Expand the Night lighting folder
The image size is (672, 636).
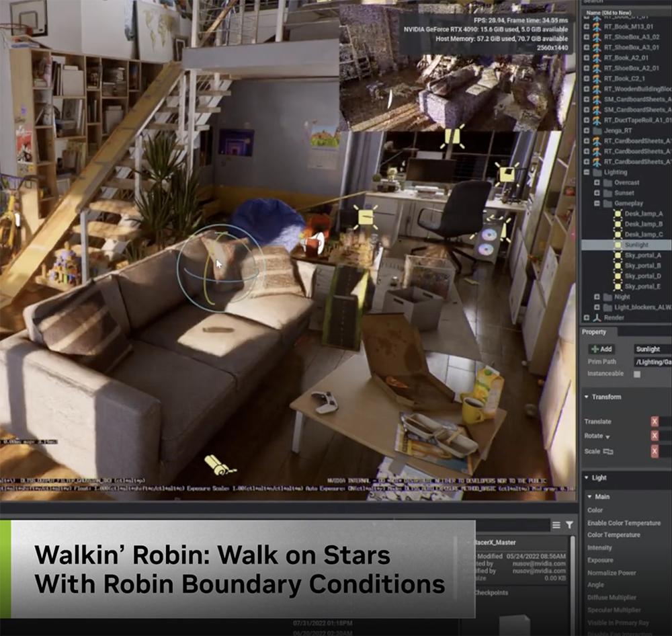[597, 296]
